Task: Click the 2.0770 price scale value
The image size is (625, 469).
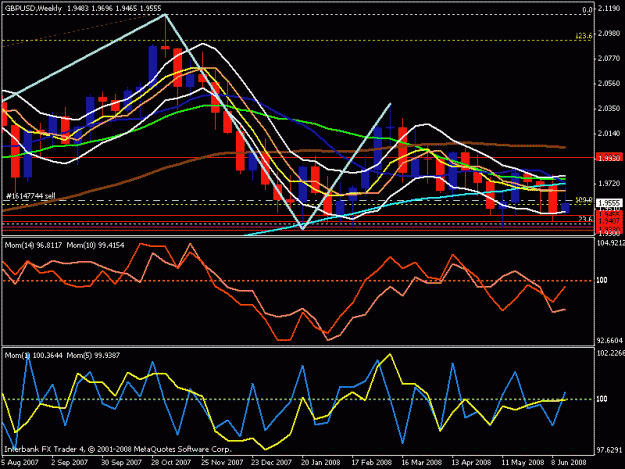Action: pyautogui.click(x=609, y=59)
